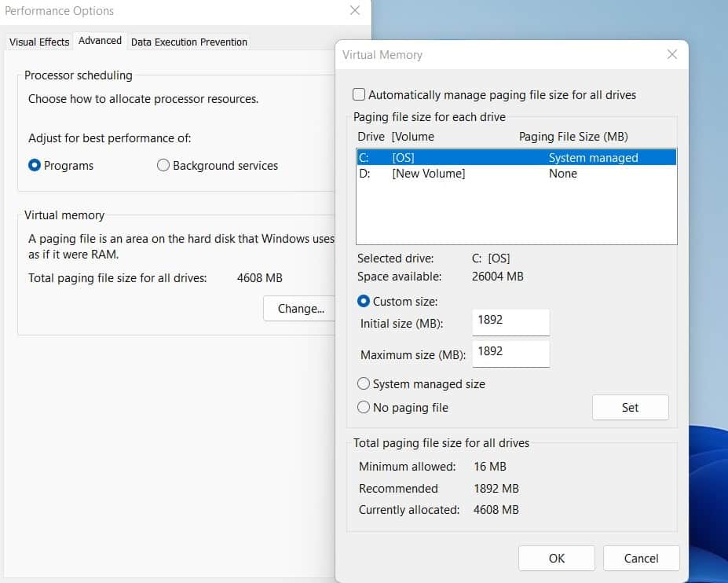This screenshot has height=583, width=728.
Task: Enable automatic paging file size management
Action: (359, 94)
